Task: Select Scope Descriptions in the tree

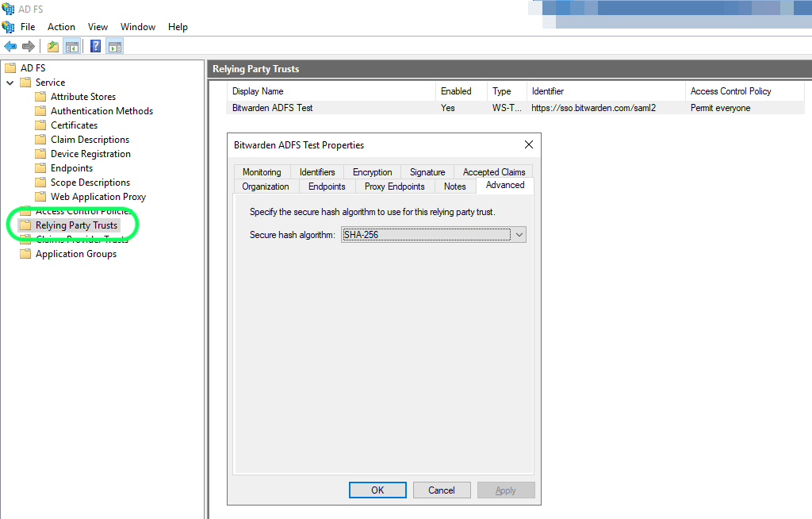Action: (90, 182)
